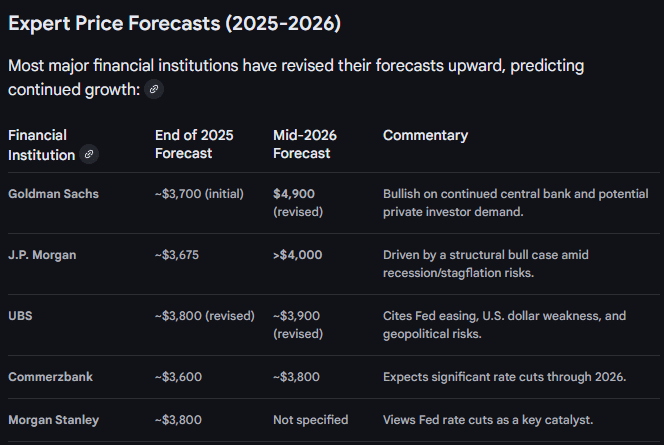
Task: Click Goldman Sachs $4,900 revised forecast
Action: coord(296,202)
